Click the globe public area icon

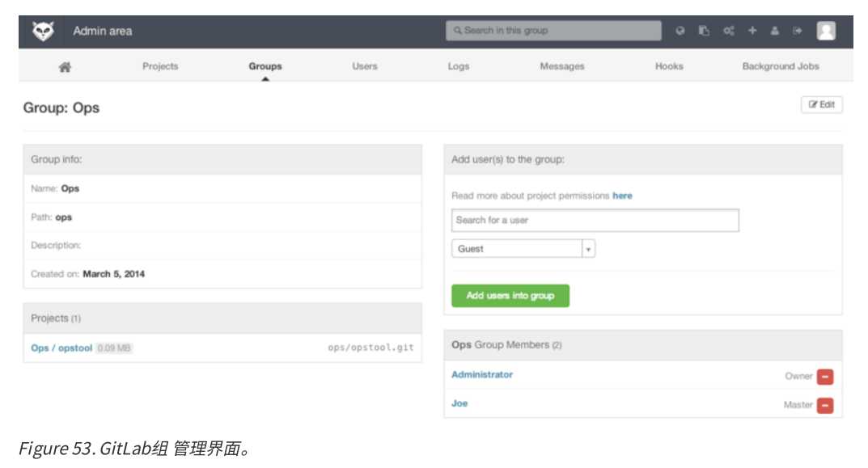(680, 31)
